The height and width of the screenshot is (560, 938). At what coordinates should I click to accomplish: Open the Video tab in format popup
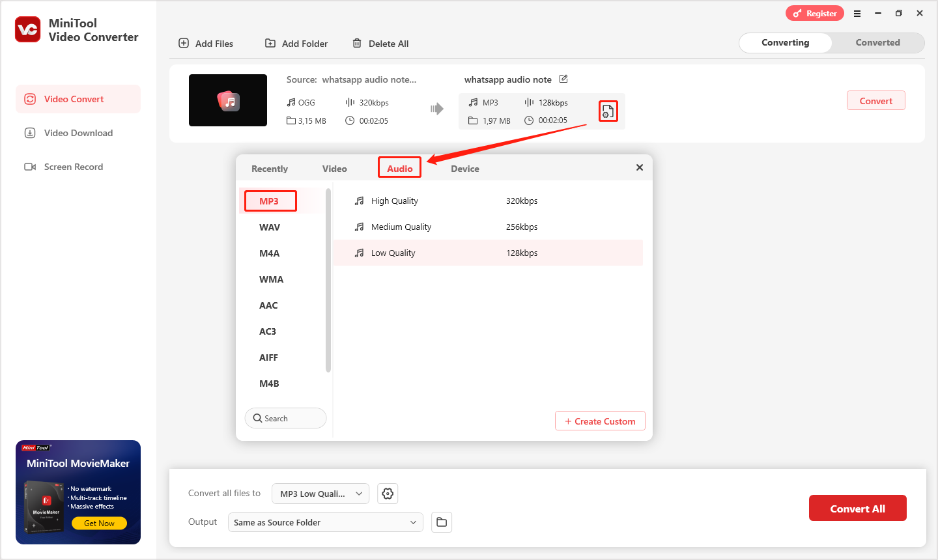click(335, 169)
